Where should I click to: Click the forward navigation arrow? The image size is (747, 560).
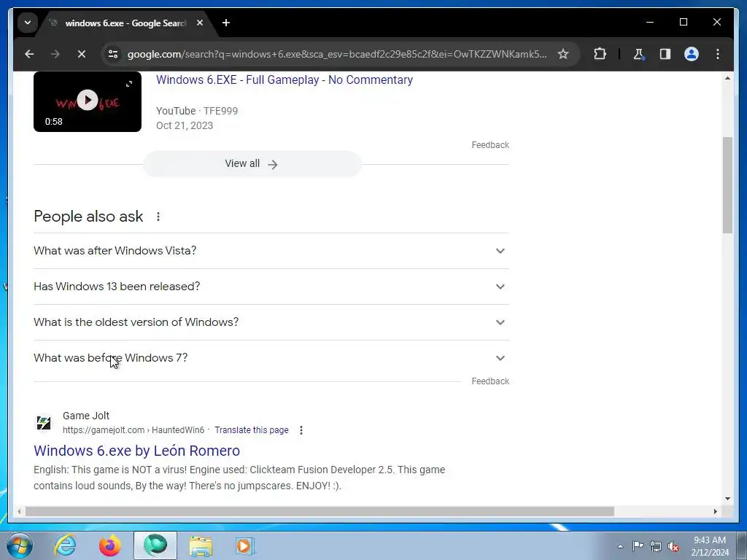[x=55, y=54]
